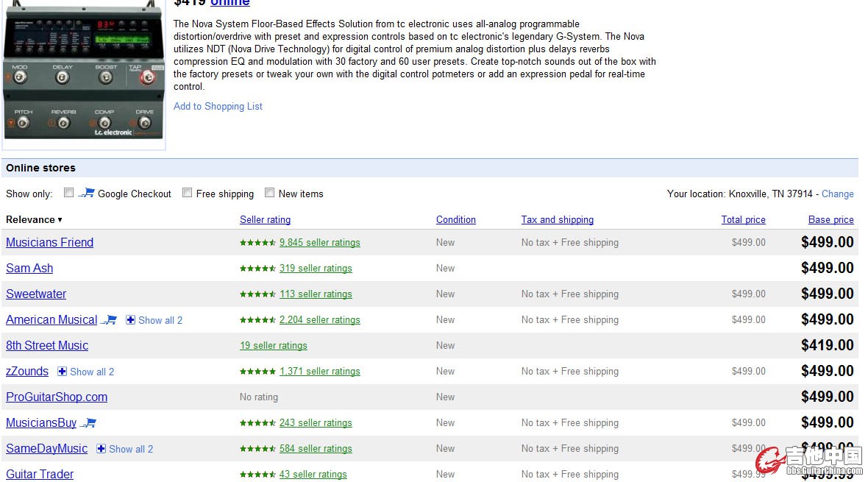Click Add to Shopping List

[218, 107]
